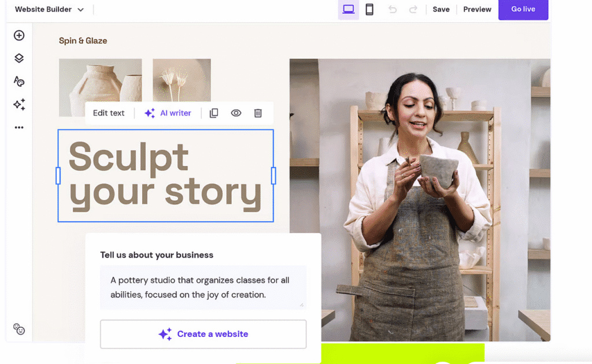Click the left resize handle of the heading box
This screenshot has width=592, height=364.
click(x=58, y=176)
